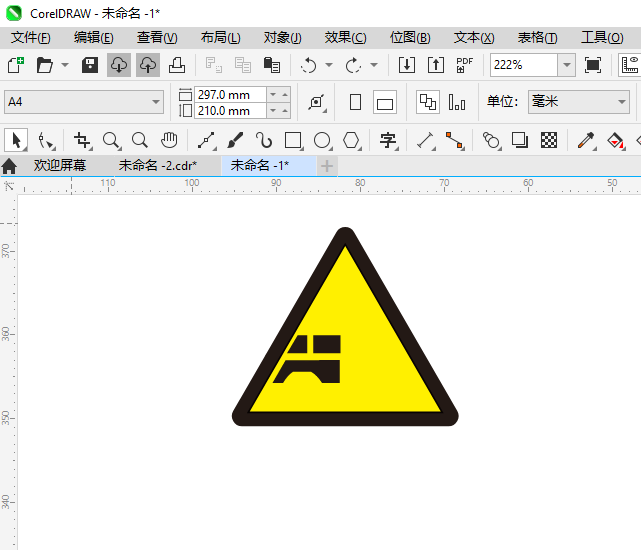Open the Redo history dropdown arrow
The image size is (641, 550).
pyautogui.click(x=374, y=65)
